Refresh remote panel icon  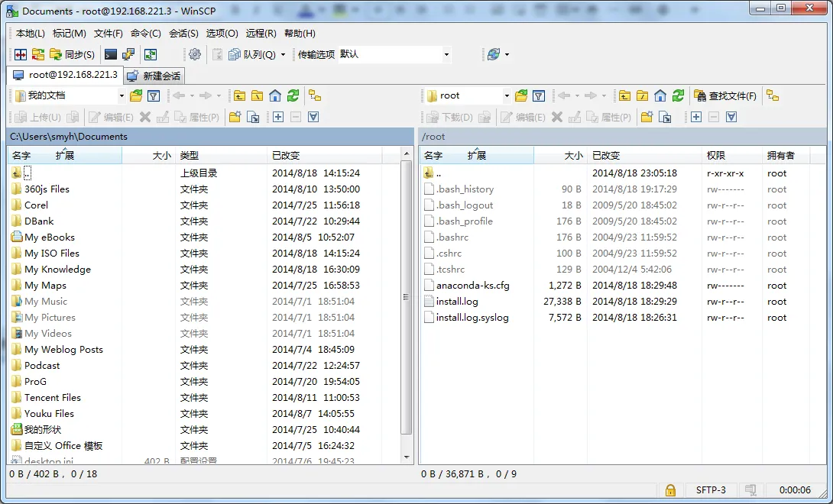click(678, 95)
